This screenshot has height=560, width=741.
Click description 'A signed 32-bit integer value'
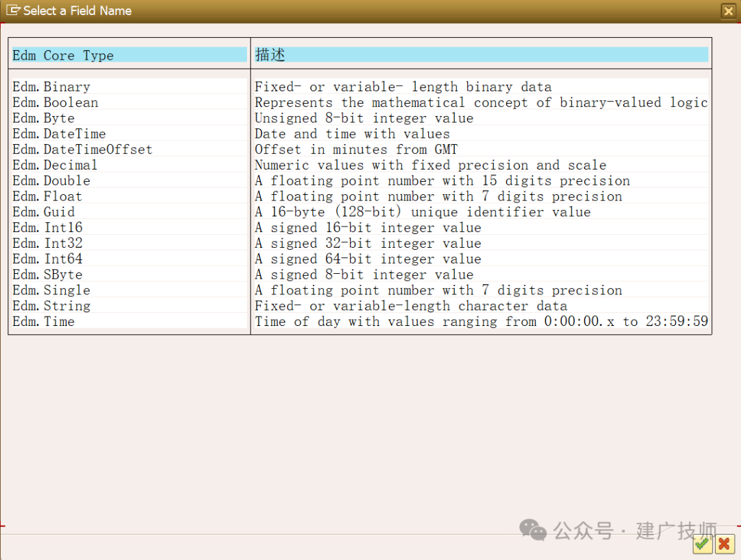click(368, 243)
